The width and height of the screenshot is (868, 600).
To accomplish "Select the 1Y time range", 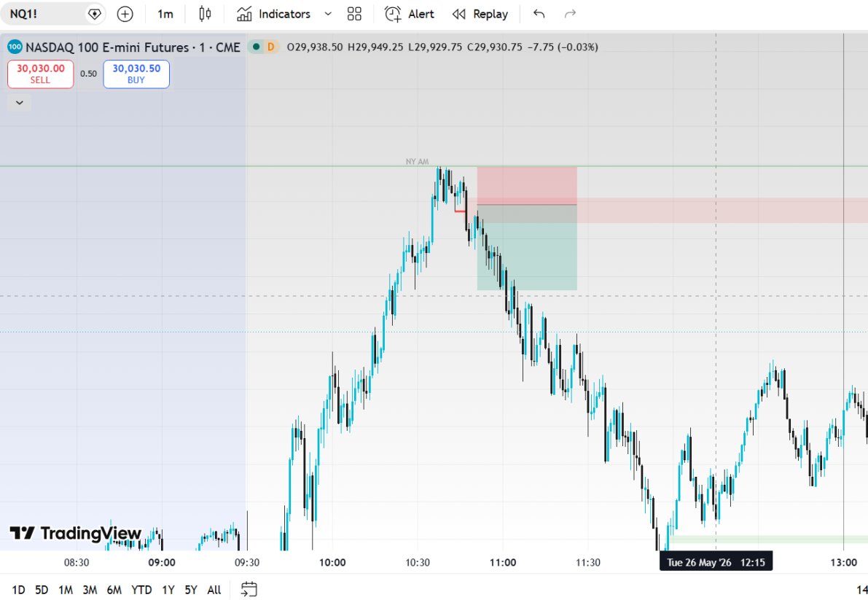I will [168, 590].
